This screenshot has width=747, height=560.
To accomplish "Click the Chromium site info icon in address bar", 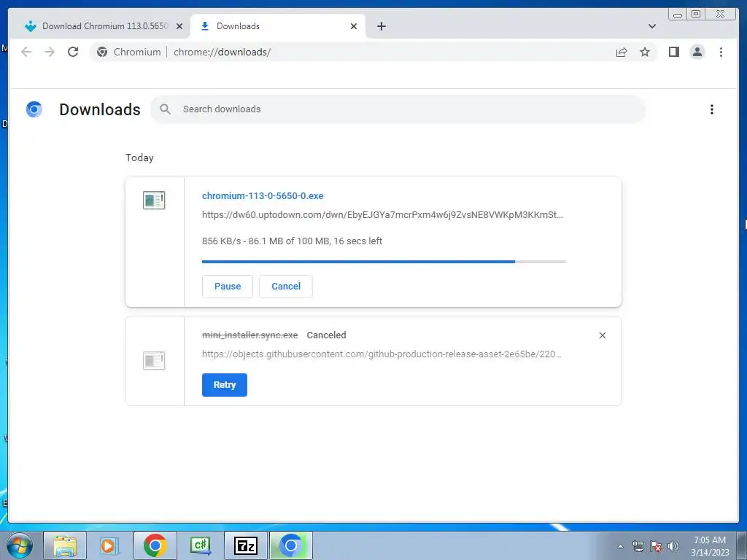I will pyautogui.click(x=102, y=52).
